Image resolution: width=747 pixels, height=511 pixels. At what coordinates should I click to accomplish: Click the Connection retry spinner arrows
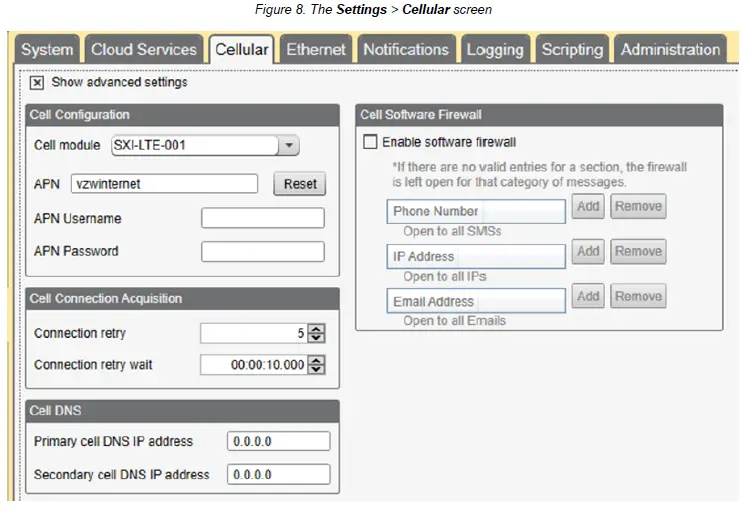[317, 334]
